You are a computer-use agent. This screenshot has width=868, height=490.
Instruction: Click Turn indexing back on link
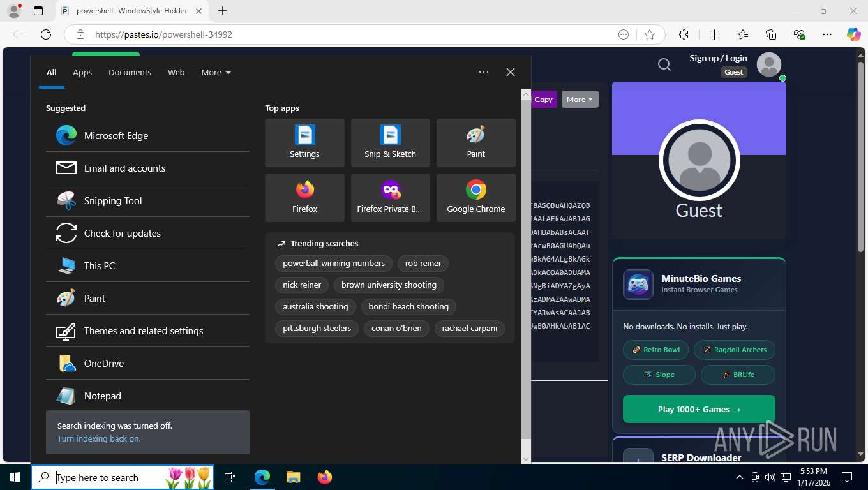[99, 438]
